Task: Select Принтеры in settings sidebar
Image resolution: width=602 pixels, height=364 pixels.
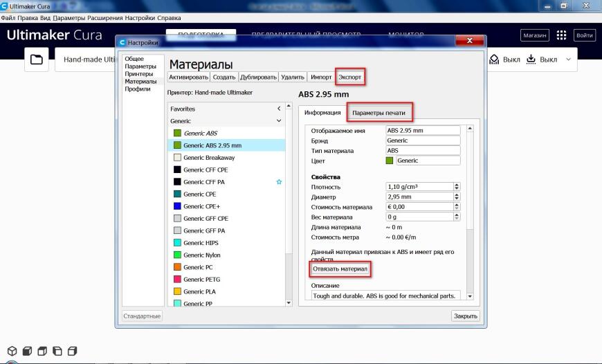Action: (x=139, y=74)
